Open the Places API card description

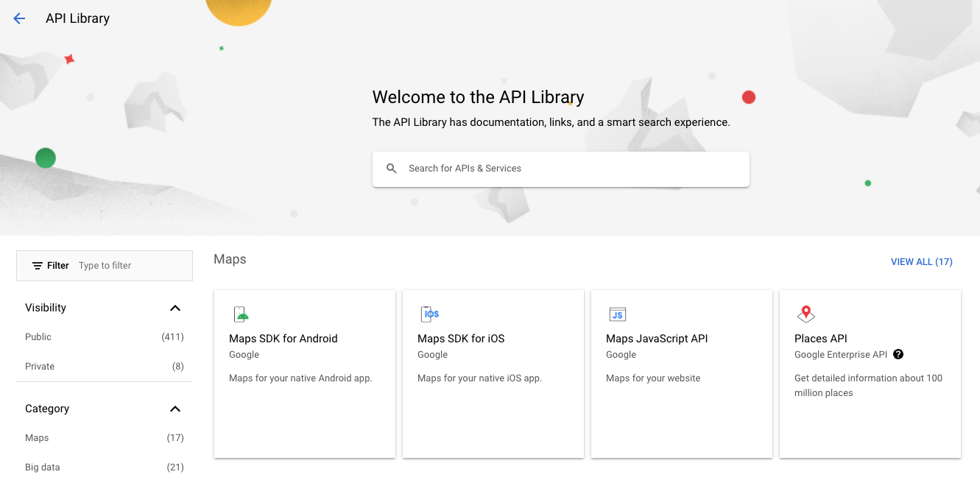[x=868, y=385]
